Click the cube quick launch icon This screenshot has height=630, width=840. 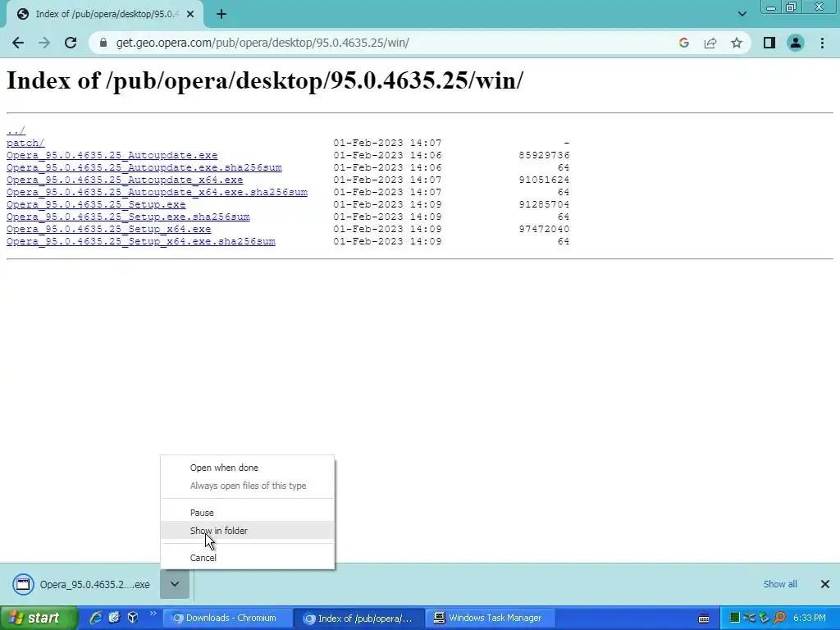point(133,618)
